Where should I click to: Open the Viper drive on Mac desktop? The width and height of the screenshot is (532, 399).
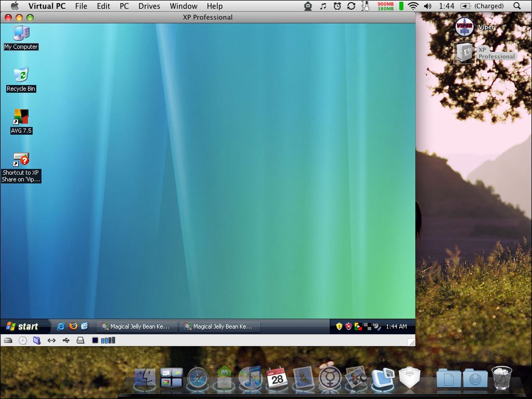point(464,27)
